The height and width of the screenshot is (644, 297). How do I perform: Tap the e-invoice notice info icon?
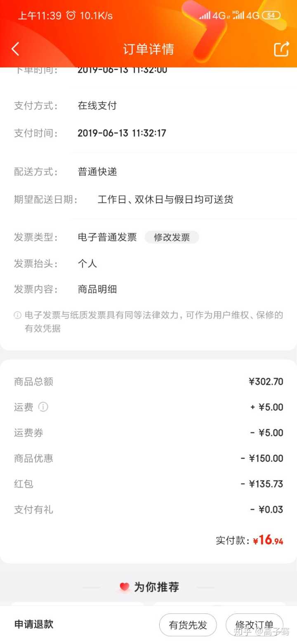[18, 315]
